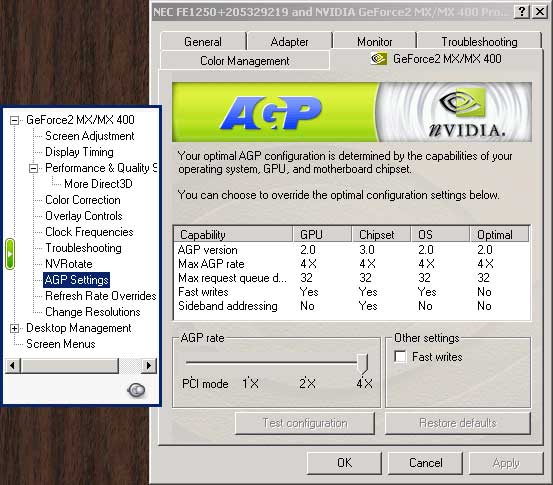Click the NVIDIA icon on GeForce2 tab

379,59
